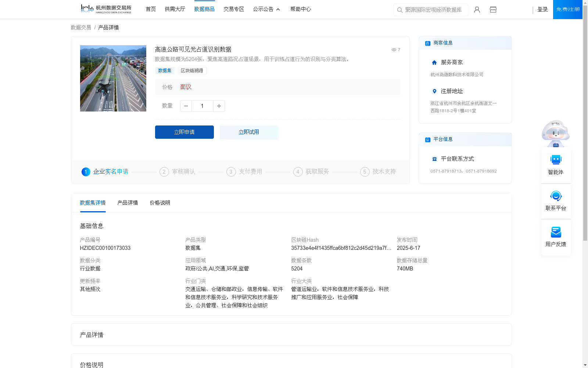Increase quantity with plus button
Screen dimensions: 588x368
[x=219, y=106]
